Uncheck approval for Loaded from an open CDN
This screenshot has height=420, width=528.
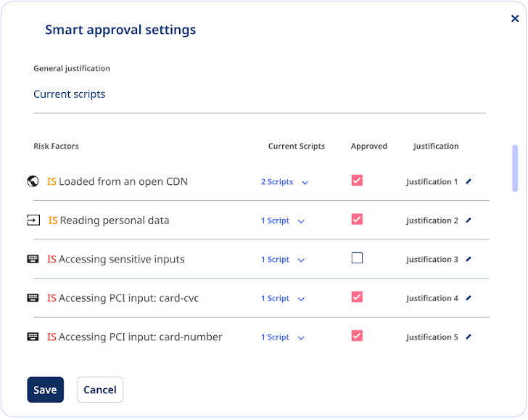pos(357,180)
